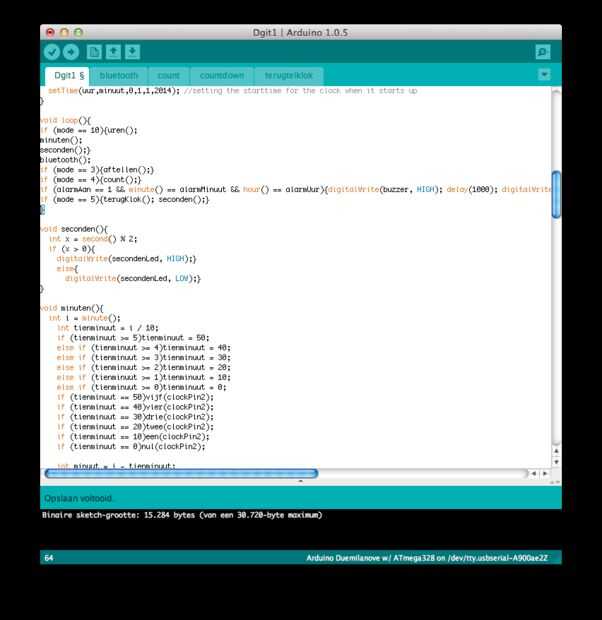
Task: Click the yellow minimize window button
Action: click(x=64, y=32)
